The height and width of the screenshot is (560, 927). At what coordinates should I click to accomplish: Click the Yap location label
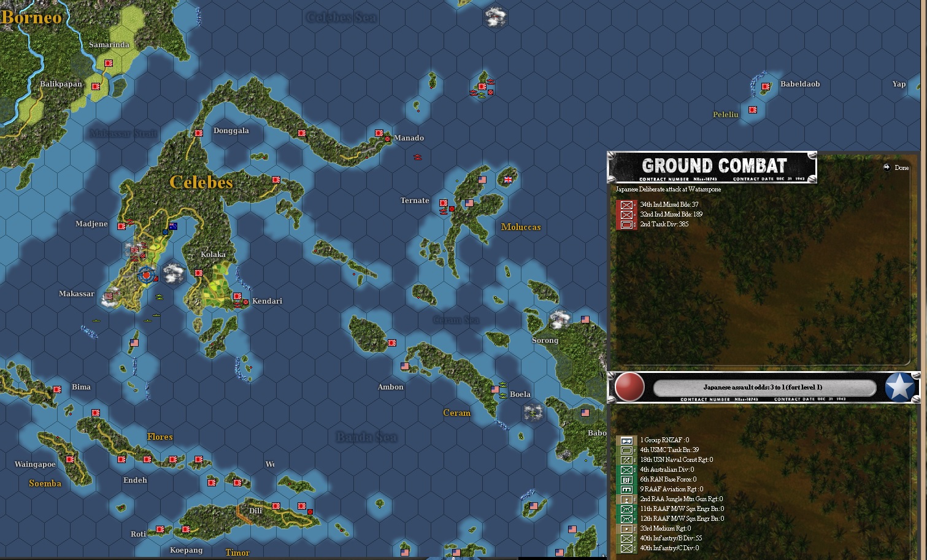[899, 84]
